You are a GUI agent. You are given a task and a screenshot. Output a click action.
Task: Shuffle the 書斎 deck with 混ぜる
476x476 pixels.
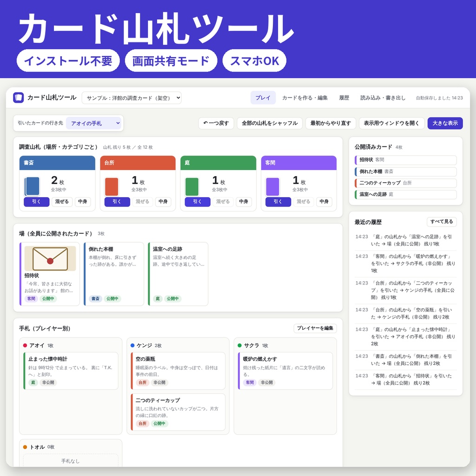(x=62, y=202)
